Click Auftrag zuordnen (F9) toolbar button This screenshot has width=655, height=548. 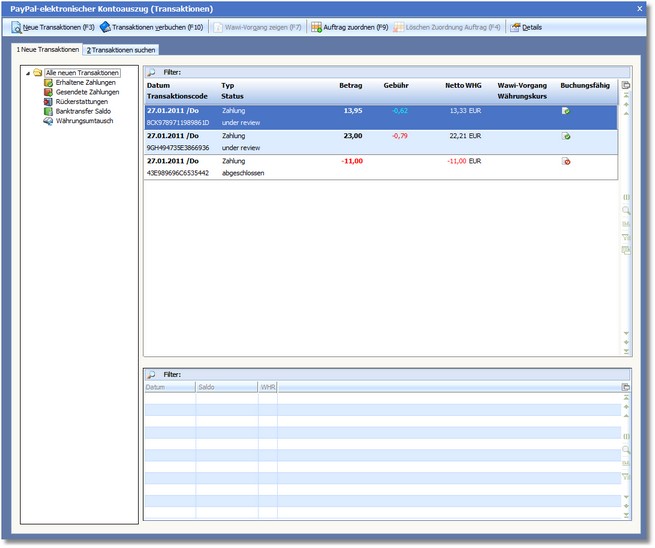(349, 27)
